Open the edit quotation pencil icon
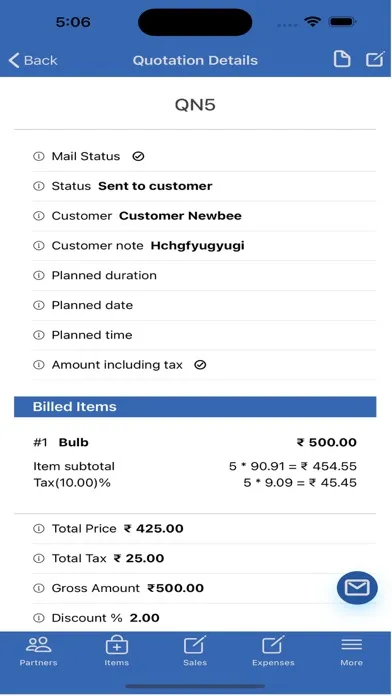The image size is (392, 696). tap(375, 59)
